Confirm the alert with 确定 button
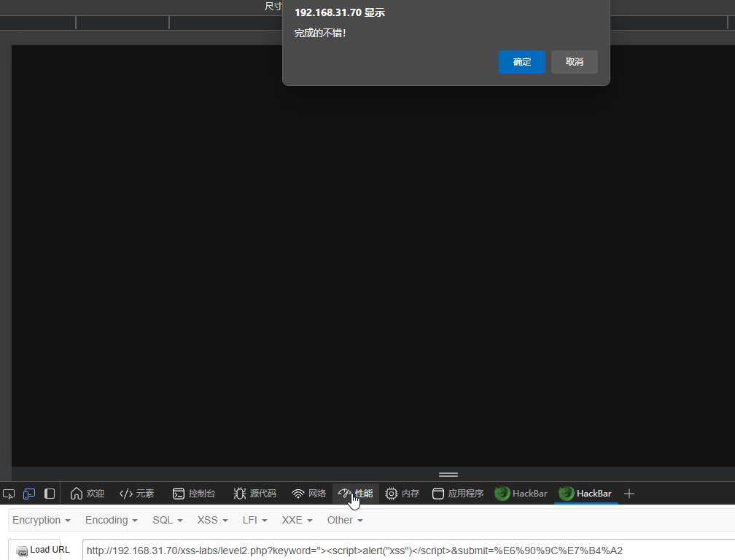 click(522, 62)
